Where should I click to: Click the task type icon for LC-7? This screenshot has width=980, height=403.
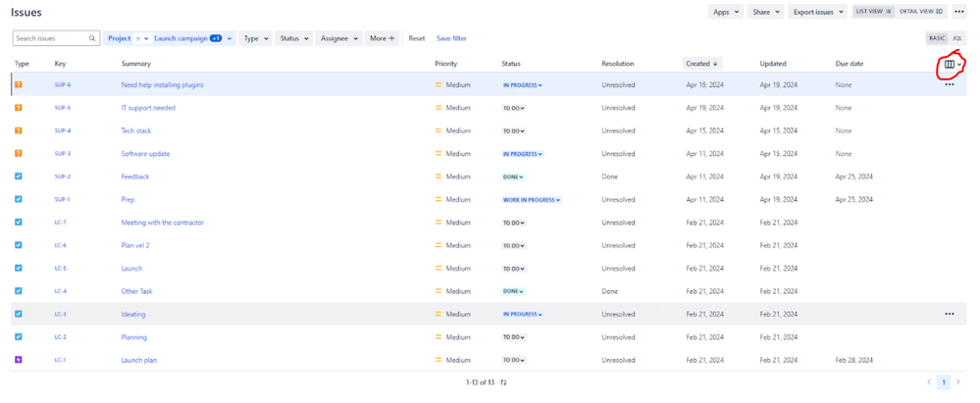[x=18, y=222]
